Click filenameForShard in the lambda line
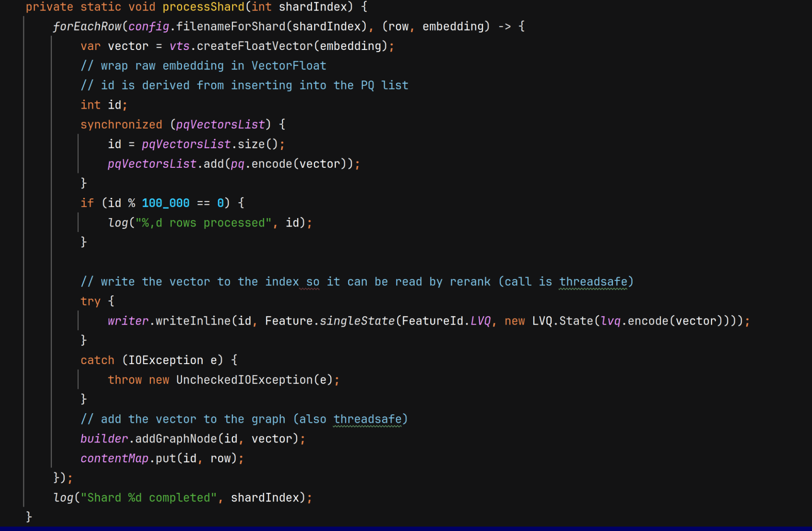Image resolution: width=812 pixels, height=531 pixels. click(230, 27)
